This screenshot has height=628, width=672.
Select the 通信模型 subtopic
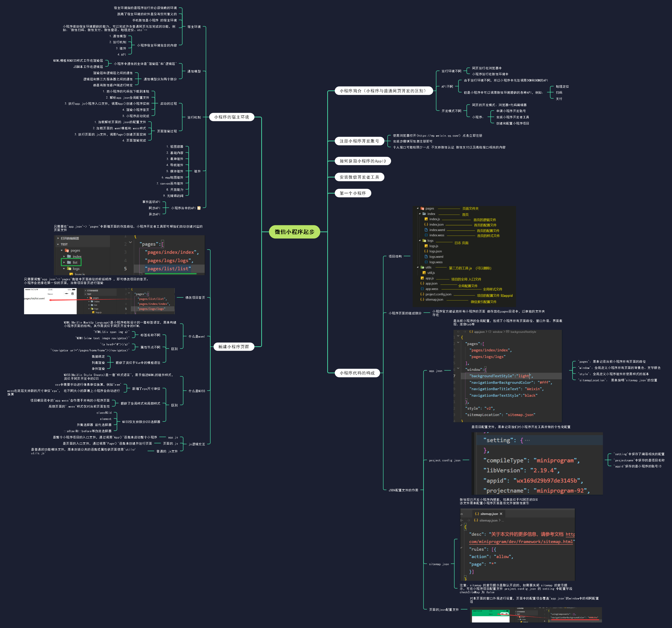[194, 71]
